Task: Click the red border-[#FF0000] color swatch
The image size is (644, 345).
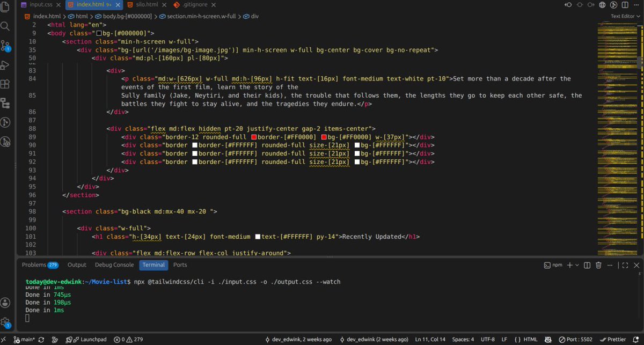Action: pyautogui.click(x=254, y=137)
